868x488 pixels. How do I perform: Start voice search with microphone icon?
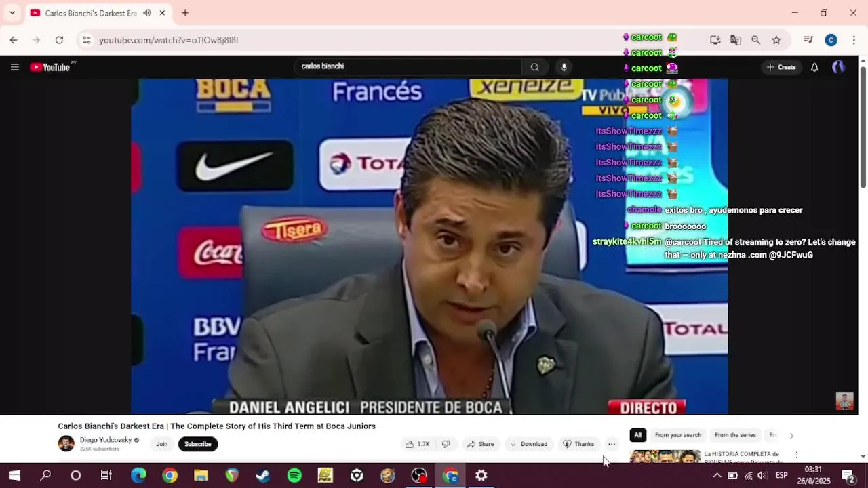click(x=564, y=67)
